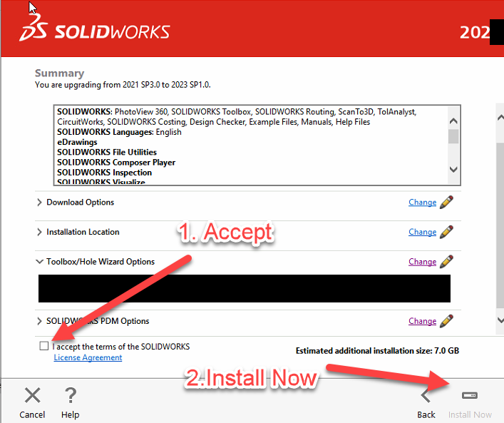504x423 pixels.
Task: Click Change link for Toolbox/Hole Wizard Options
Action: (x=422, y=262)
